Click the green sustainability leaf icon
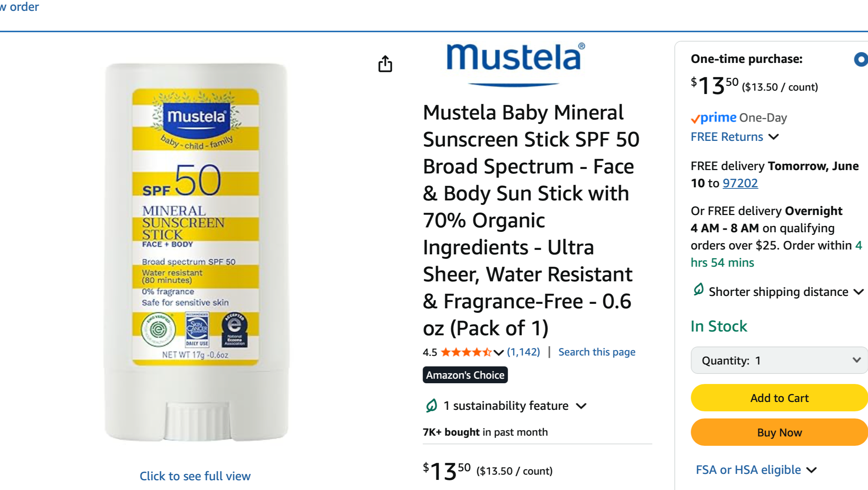Image resolution: width=868 pixels, height=490 pixels. [432, 406]
